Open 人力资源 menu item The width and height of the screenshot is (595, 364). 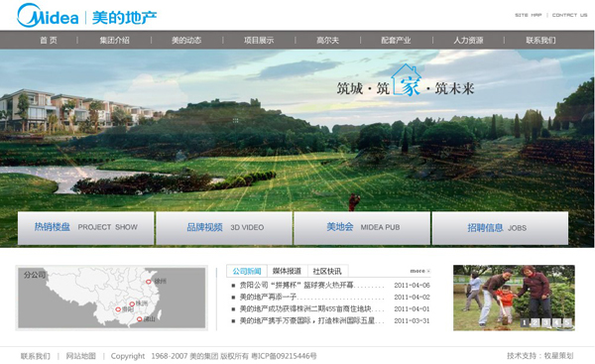click(x=469, y=41)
